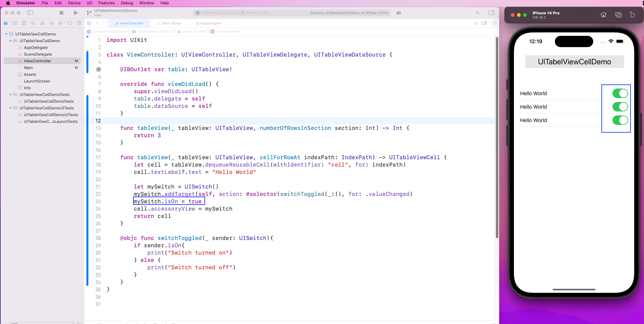
Task: Open the Debug menu in menu bar
Action: pyautogui.click(x=127, y=3)
